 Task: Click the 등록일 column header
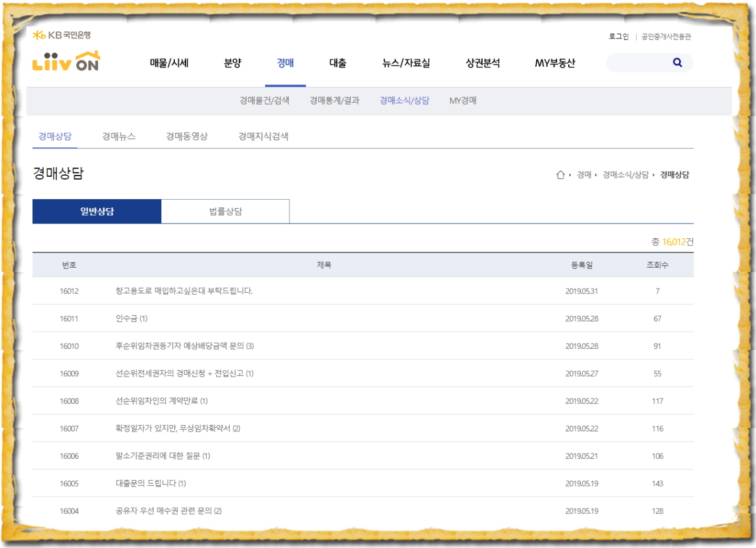click(582, 265)
